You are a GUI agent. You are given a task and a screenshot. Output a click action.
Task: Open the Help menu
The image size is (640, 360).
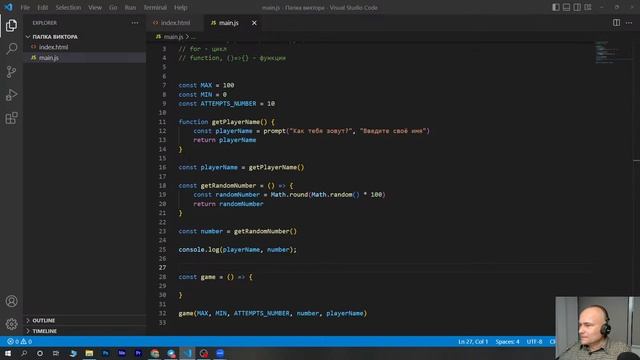180,7
